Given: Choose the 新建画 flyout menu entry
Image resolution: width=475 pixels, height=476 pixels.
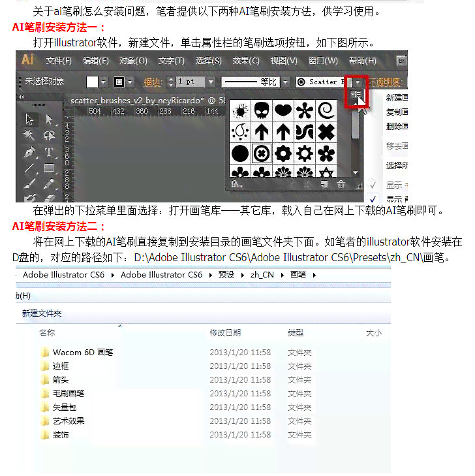Looking at the screenshot, I should click(x=397, y=98).
